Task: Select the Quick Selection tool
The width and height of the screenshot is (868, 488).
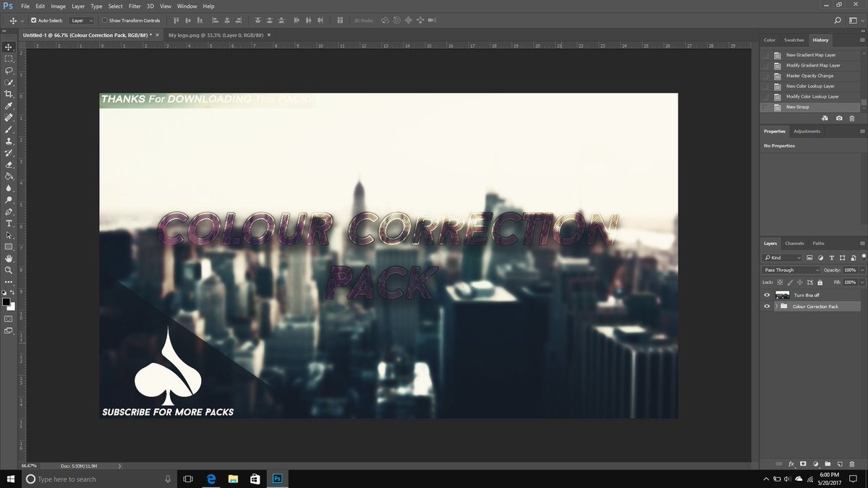Action: pos(9,82)
